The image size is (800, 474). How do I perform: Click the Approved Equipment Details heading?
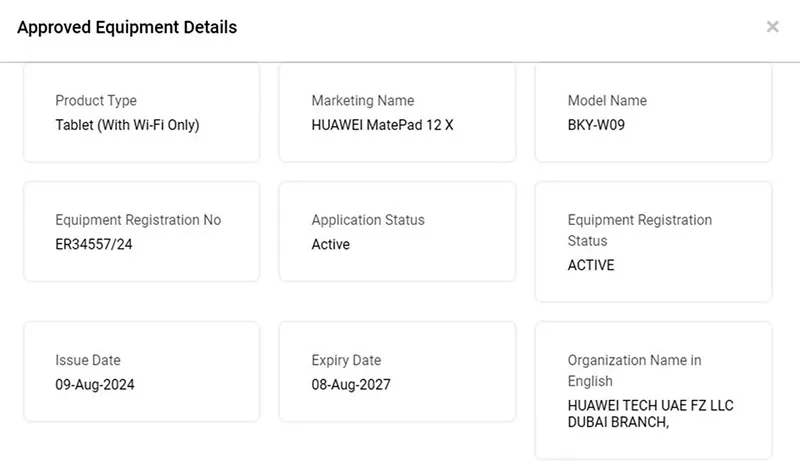(127, 27)
